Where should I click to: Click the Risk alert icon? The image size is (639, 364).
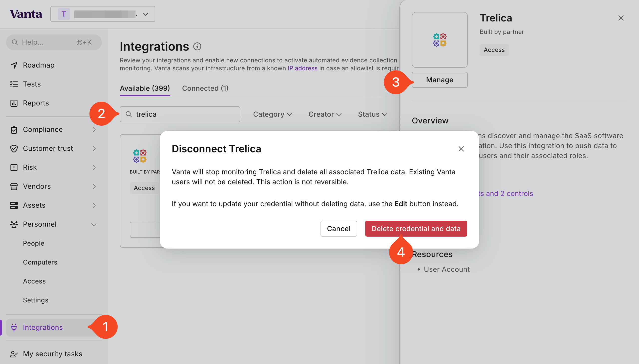14,168
